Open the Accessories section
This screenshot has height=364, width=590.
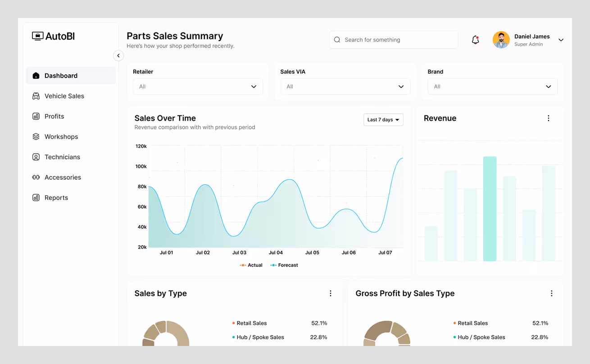point(62,177)
